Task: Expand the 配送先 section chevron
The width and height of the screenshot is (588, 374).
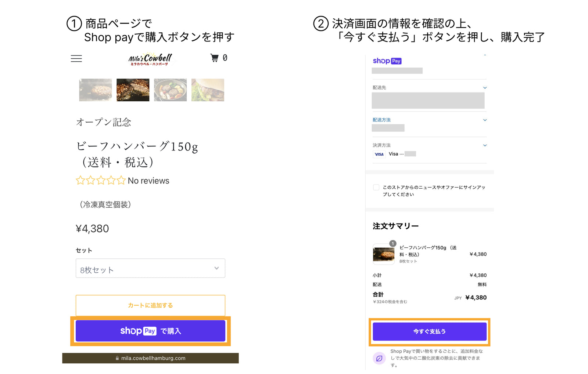Action: [485, 88]
